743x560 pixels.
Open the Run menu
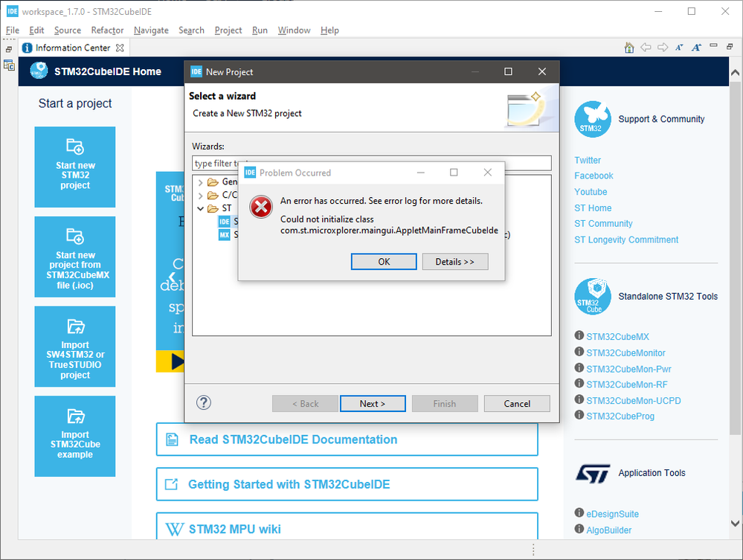(x=260, y=30)
